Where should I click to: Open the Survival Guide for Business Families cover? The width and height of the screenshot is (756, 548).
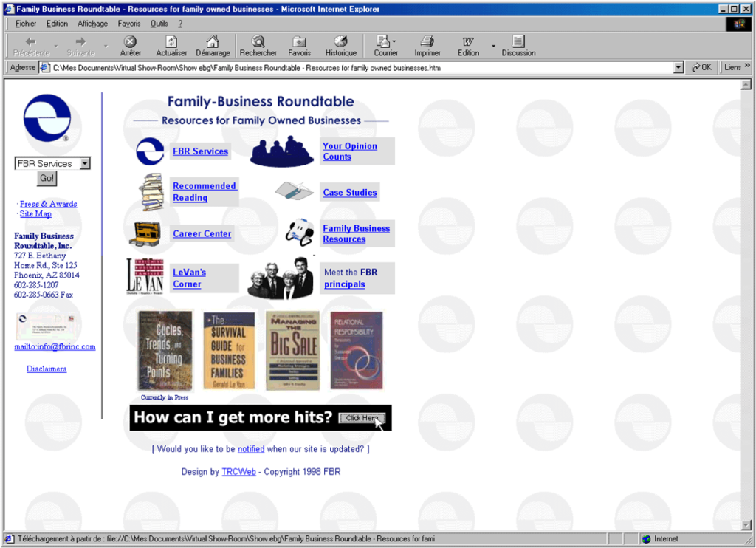coord(229,351)
